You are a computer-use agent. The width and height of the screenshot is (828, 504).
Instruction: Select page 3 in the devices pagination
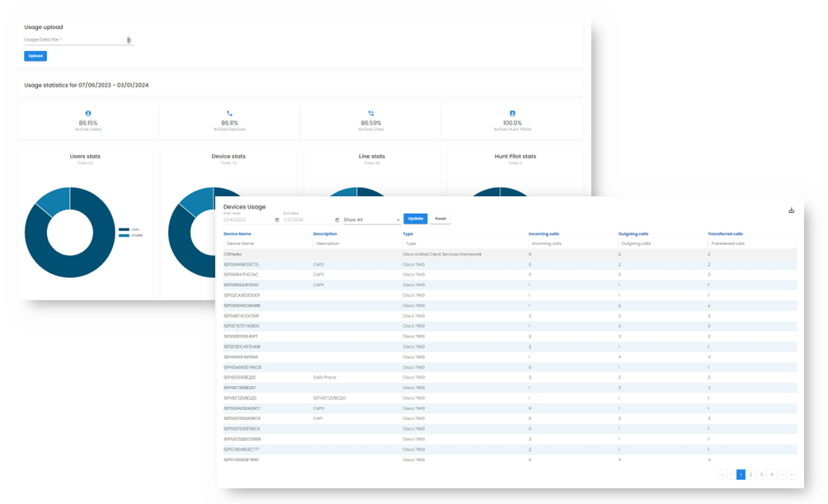(761, 474)
